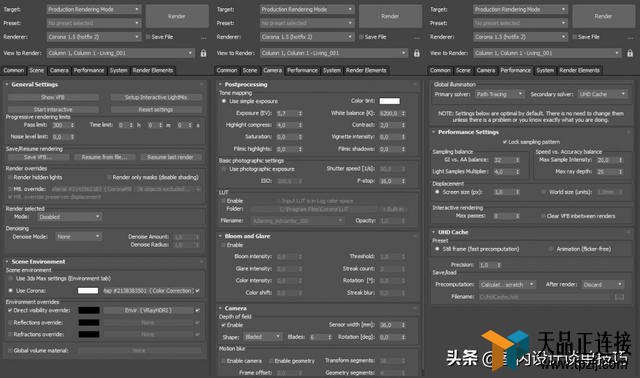
Task: Click the Max Sample Intensity spinner arrows
Action: [620, 160]
